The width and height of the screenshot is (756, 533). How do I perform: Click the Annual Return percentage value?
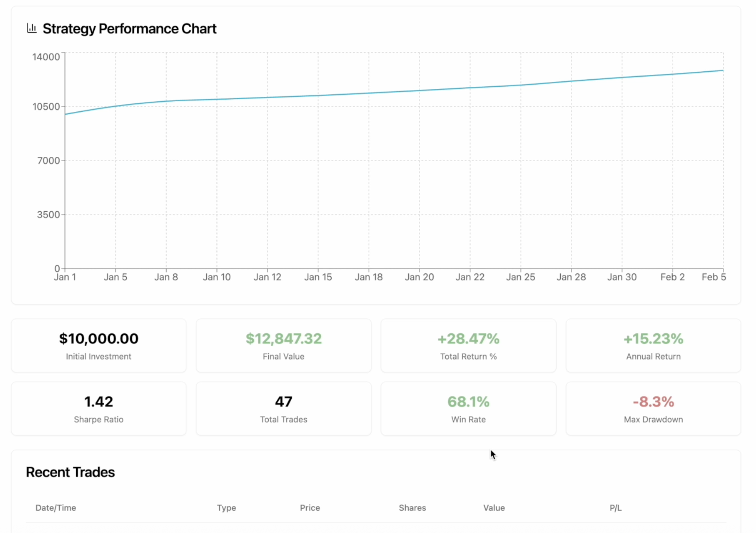653,339
